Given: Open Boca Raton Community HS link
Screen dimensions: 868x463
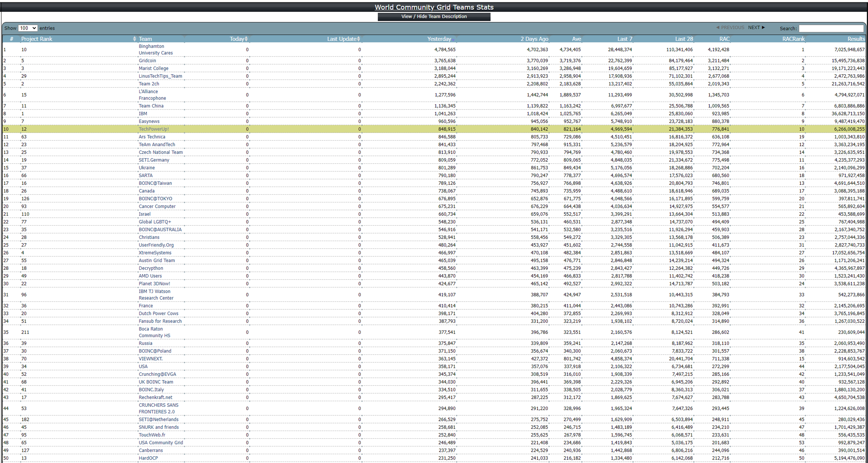Looking at the screenshot, I should coord(154,332).
